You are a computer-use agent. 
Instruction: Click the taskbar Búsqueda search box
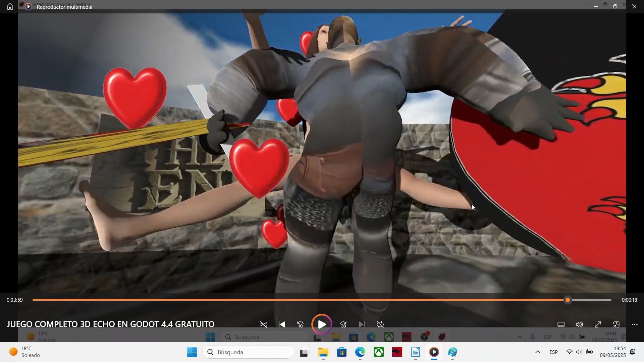(x=249, y=352)
